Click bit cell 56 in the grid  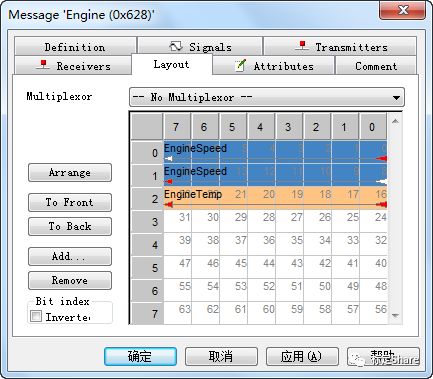pyautogui.click(x=374, y=313)
